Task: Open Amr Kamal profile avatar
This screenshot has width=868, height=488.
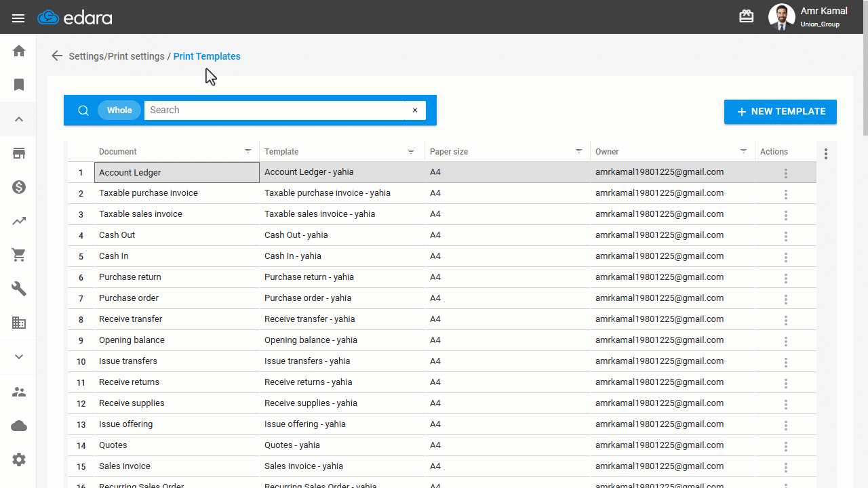Action: point(781,17)
